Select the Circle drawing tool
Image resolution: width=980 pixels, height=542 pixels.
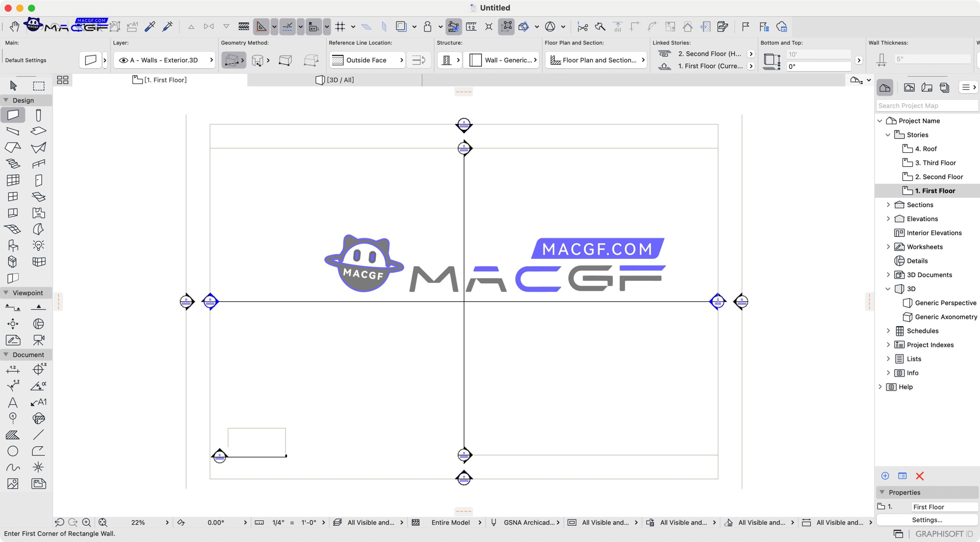12,451
